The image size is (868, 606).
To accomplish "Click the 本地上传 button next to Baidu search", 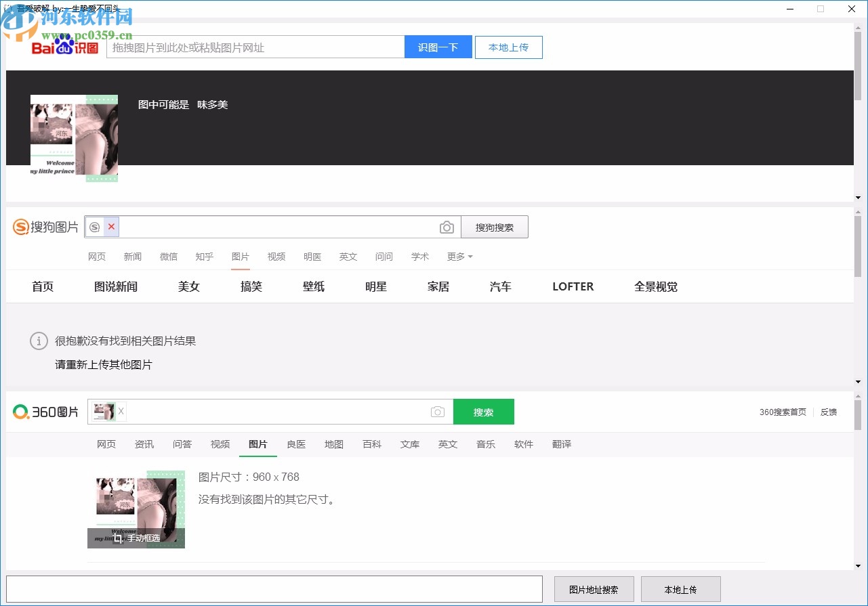I will click(x=508, y=47).
